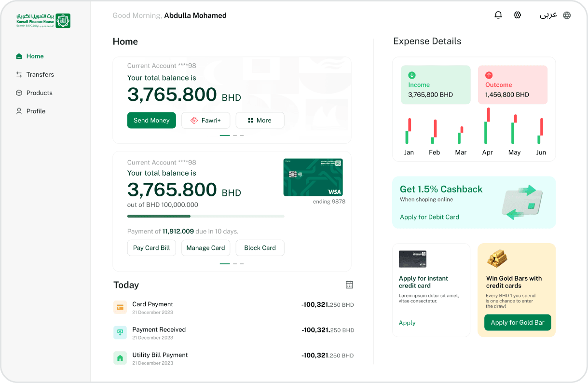Click the gold bars image

(497, 259)
